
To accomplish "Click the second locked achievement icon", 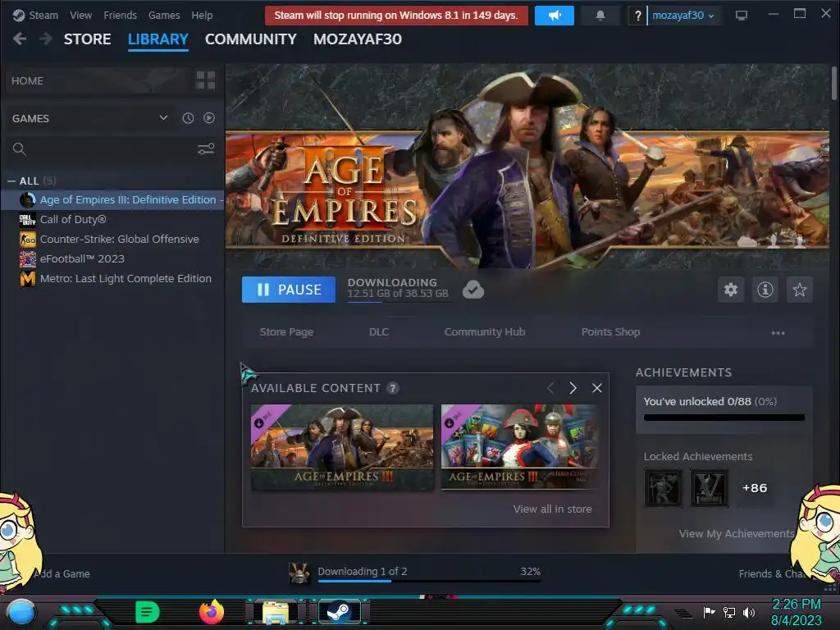I will coord(710,488).
